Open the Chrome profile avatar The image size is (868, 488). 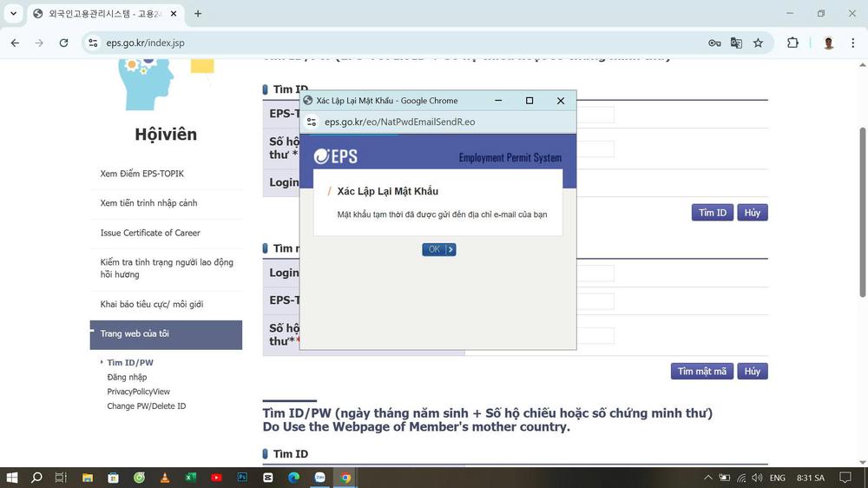click(828, 43)
